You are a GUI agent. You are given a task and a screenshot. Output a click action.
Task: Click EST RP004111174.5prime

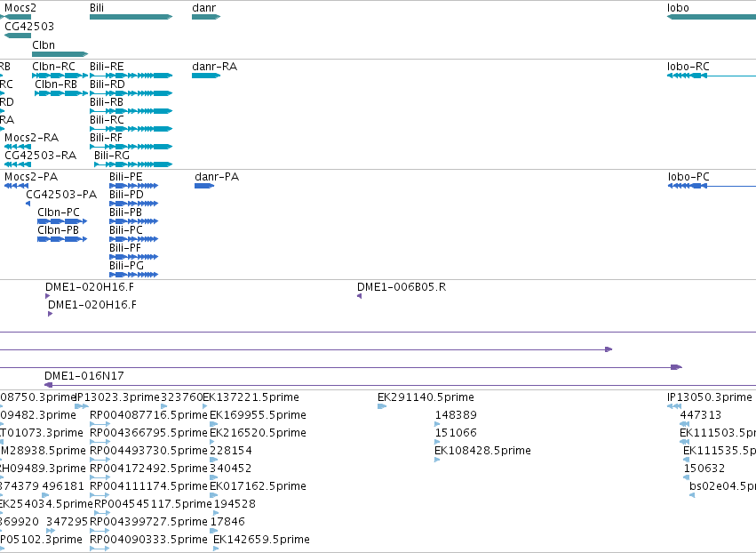pyautogui.click(x=99, y=495)
